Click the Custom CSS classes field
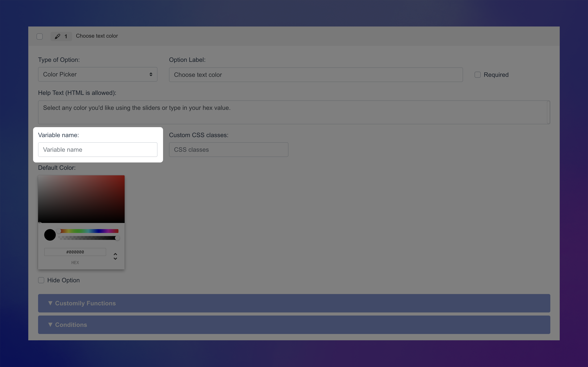Screen dimensions: 588x367 coord(228,150)
